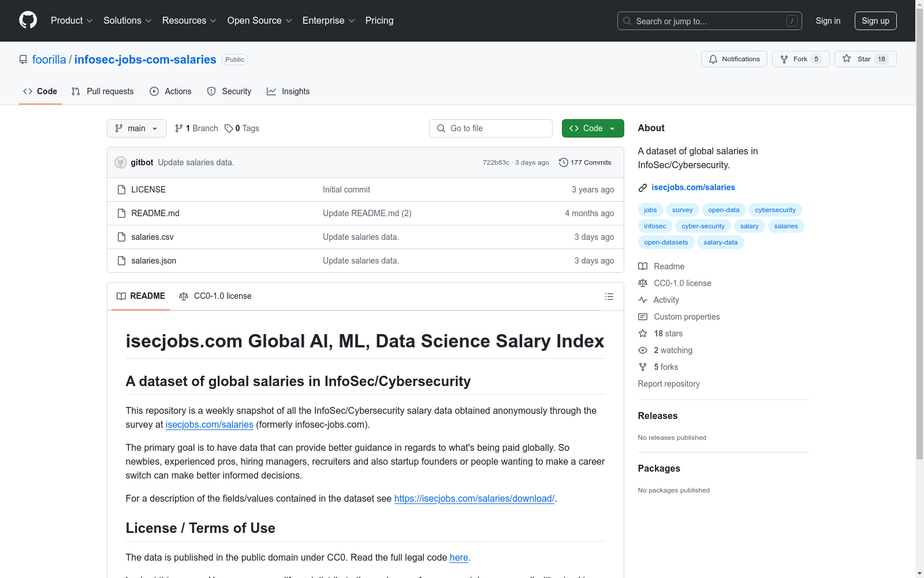Open the 'Initial commit' message

click(346, 190)
